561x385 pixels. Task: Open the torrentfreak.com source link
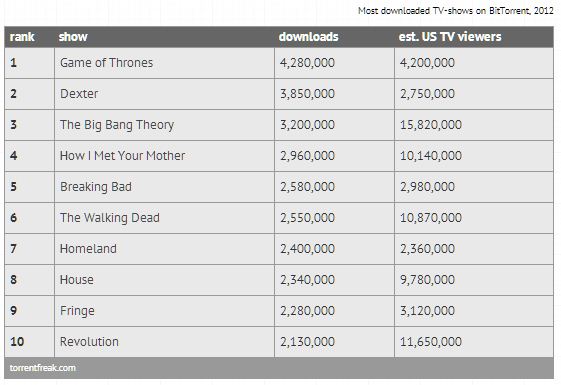pyautogui.click(x=43, y=368)
